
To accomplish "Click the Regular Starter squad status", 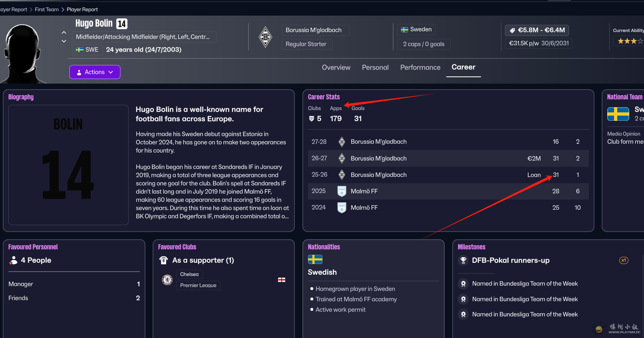I will pos(307,44).
